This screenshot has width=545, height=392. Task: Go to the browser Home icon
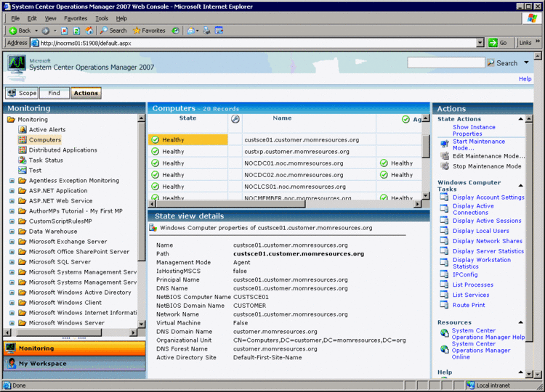coord(89,30)
